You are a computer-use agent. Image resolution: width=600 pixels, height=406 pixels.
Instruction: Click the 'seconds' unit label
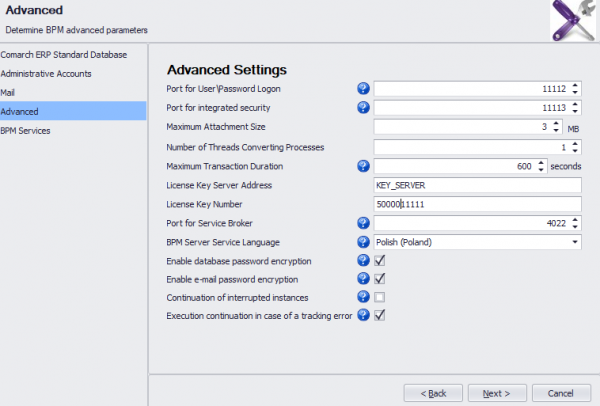(566, 166)
